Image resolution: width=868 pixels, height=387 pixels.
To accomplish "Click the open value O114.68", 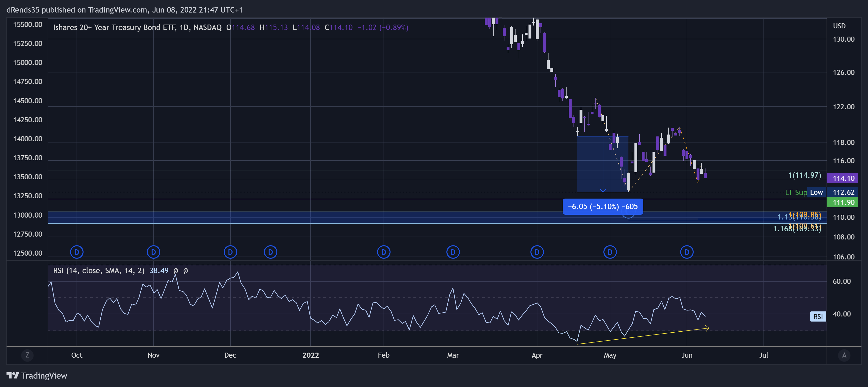I will click(x=240, y=27).
